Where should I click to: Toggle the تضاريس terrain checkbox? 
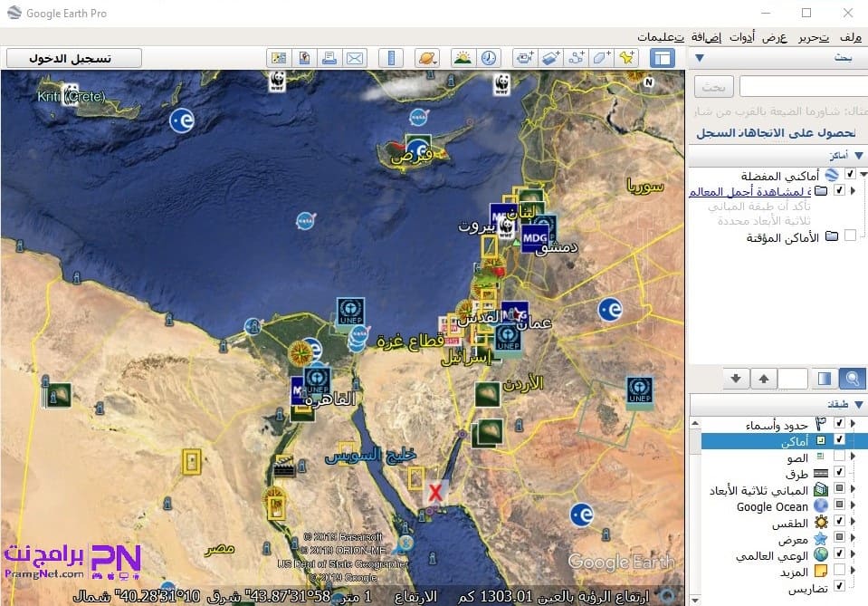tap(839, 586)
